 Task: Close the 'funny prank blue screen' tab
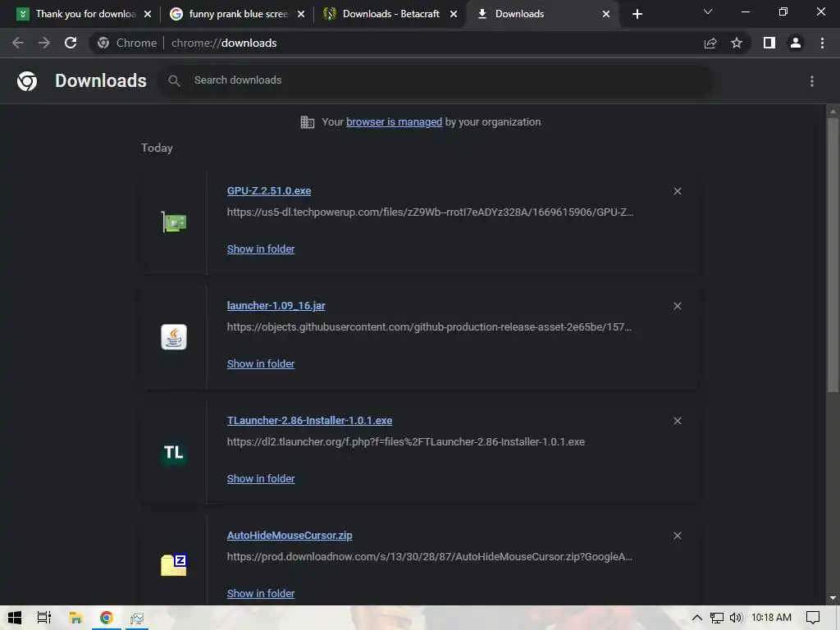[300, 14]
